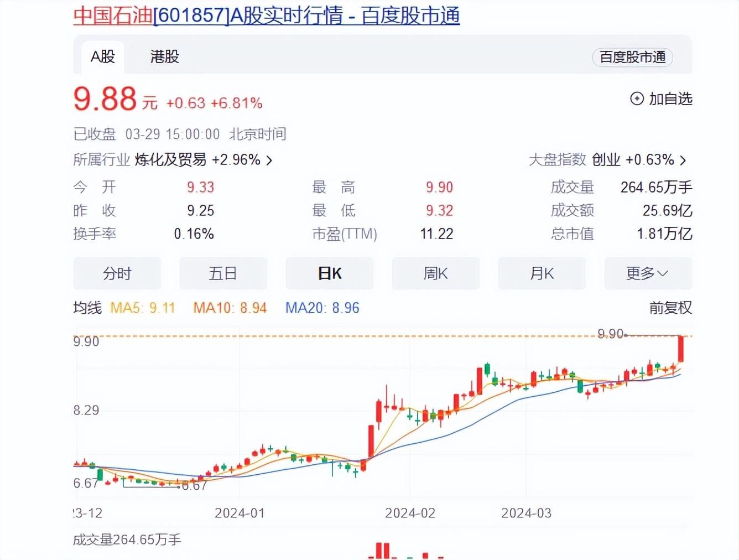Open the 前复权 adjustment selector

pos(670,308)
